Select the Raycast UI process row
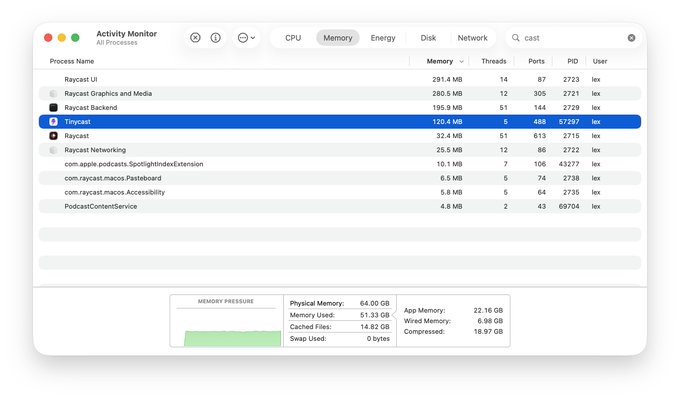680x399 pixels. 340,79
